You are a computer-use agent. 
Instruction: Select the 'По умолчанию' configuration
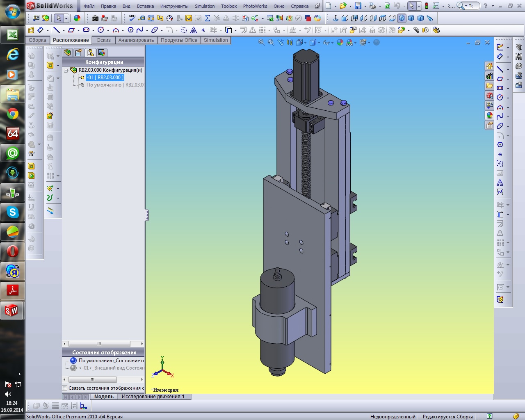pos(115,85)
